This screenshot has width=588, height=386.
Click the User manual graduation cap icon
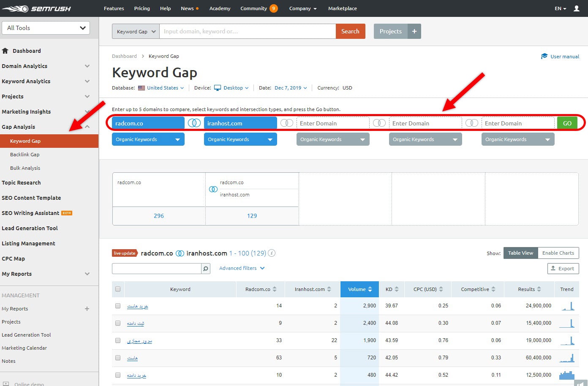point(544,56)
